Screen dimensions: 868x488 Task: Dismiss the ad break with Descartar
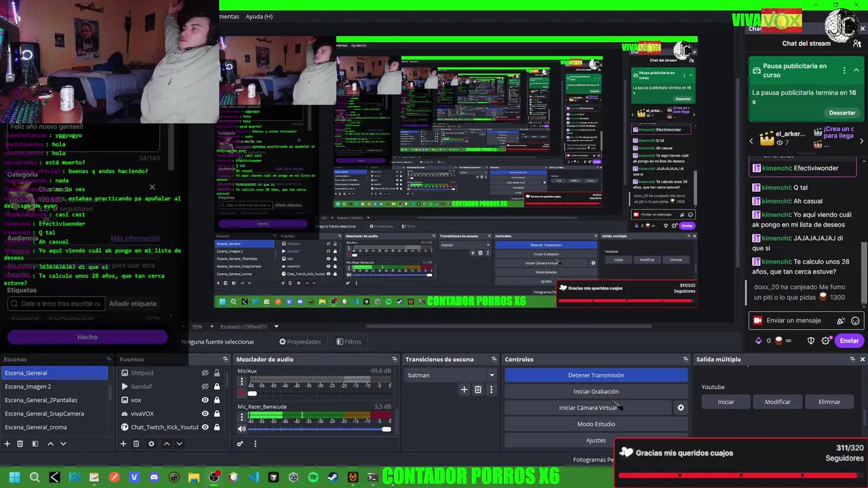[x=842, y=113]
